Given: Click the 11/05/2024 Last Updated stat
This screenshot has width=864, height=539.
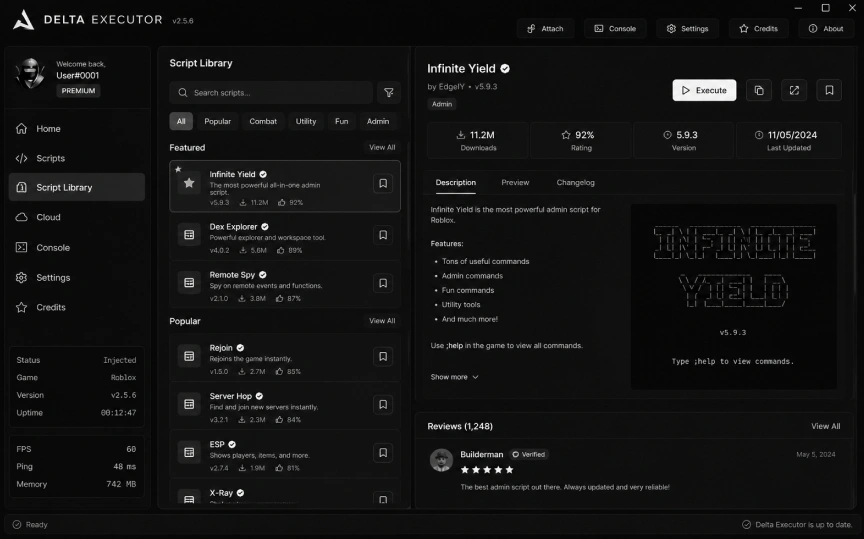Looking at the screenshot, I should (x=789, y=140).
